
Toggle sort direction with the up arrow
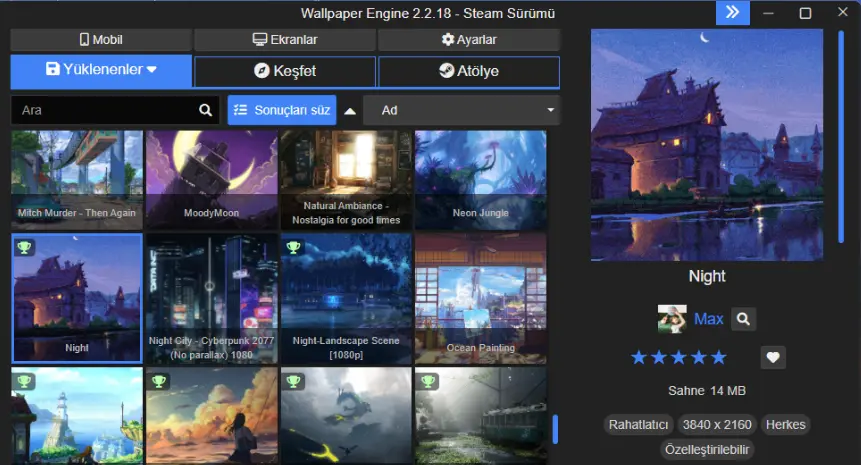[350, 111]
